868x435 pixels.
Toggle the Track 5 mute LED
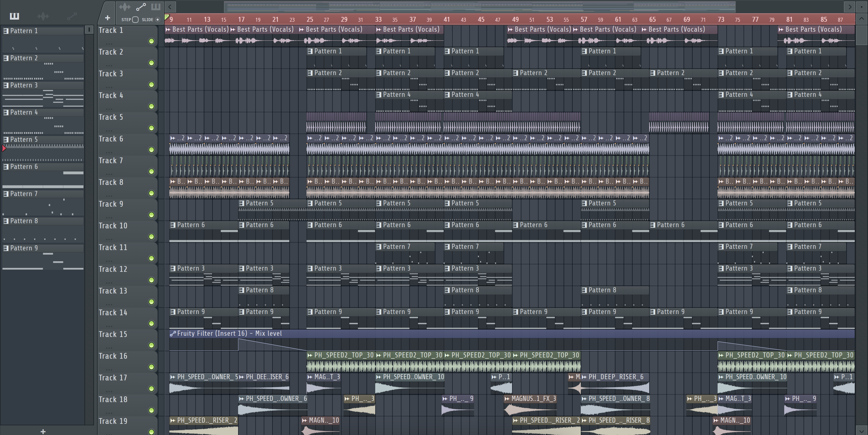tap(151, 128)
